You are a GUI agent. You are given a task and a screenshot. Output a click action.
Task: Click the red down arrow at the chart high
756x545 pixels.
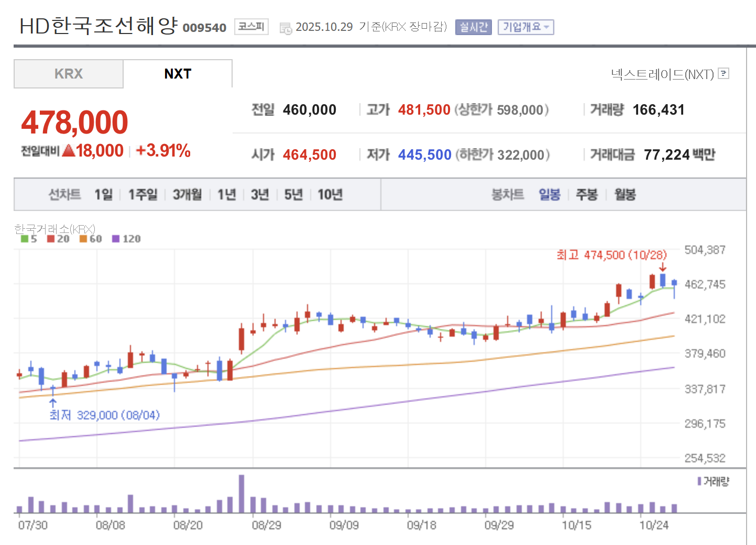tap(663, 267)
